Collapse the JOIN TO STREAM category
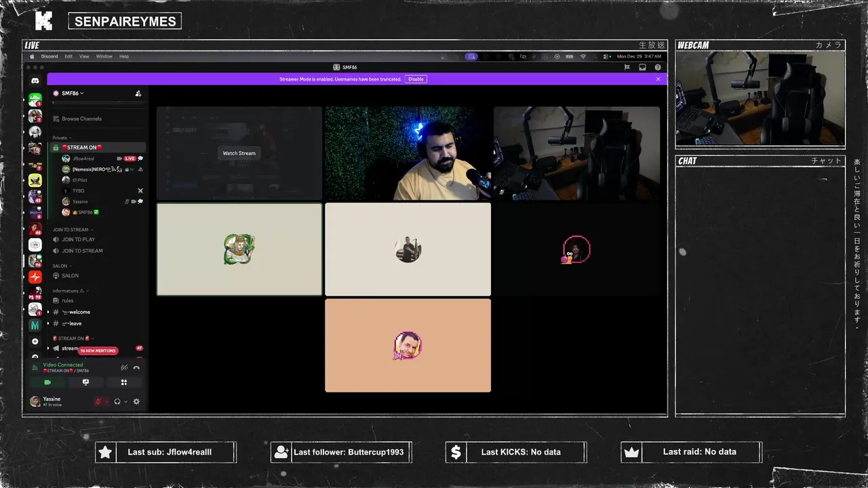The width and height of the screenshot is (868, 488). (x=72, y=230)
